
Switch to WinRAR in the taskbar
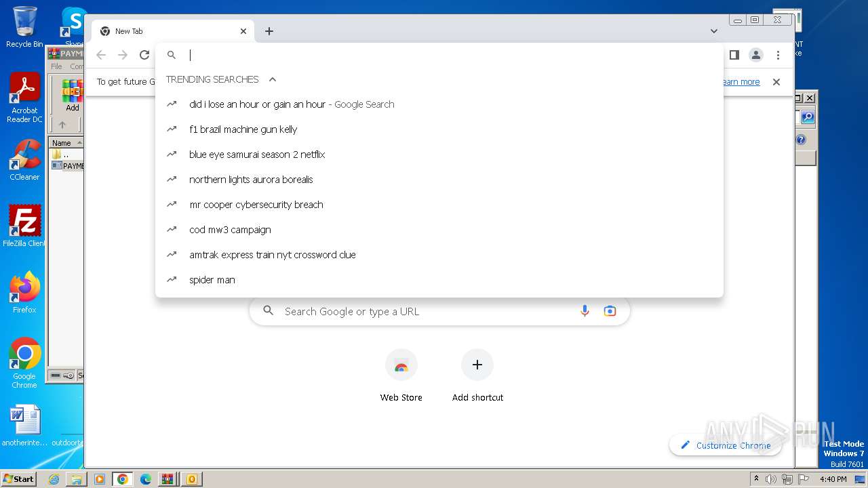(167, 479)
